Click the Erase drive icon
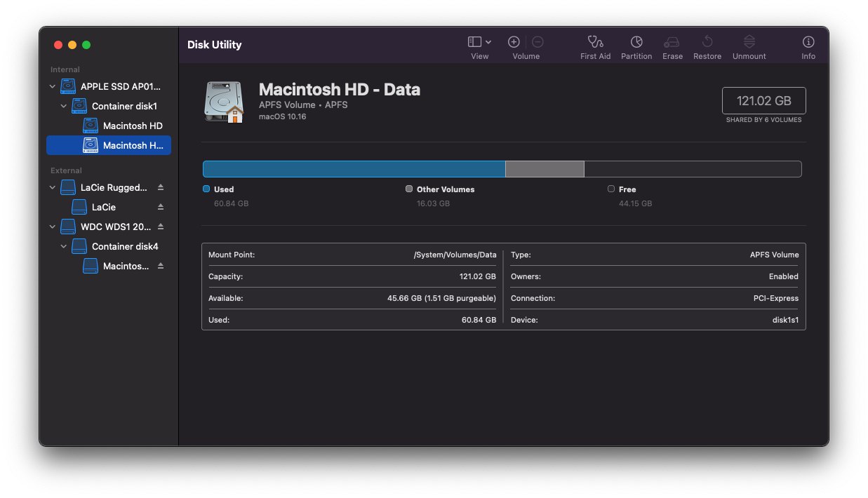Screen dimensions: 868x498 [x=672, y=42]
